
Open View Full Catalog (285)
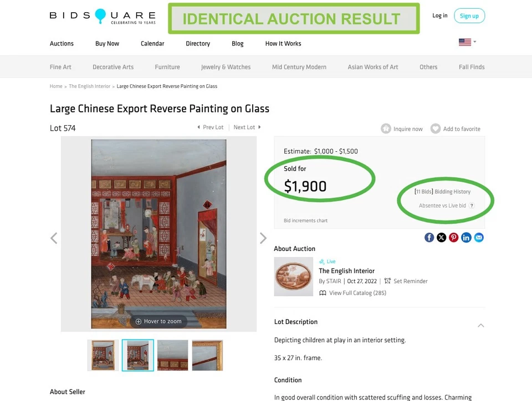(357, 293)
